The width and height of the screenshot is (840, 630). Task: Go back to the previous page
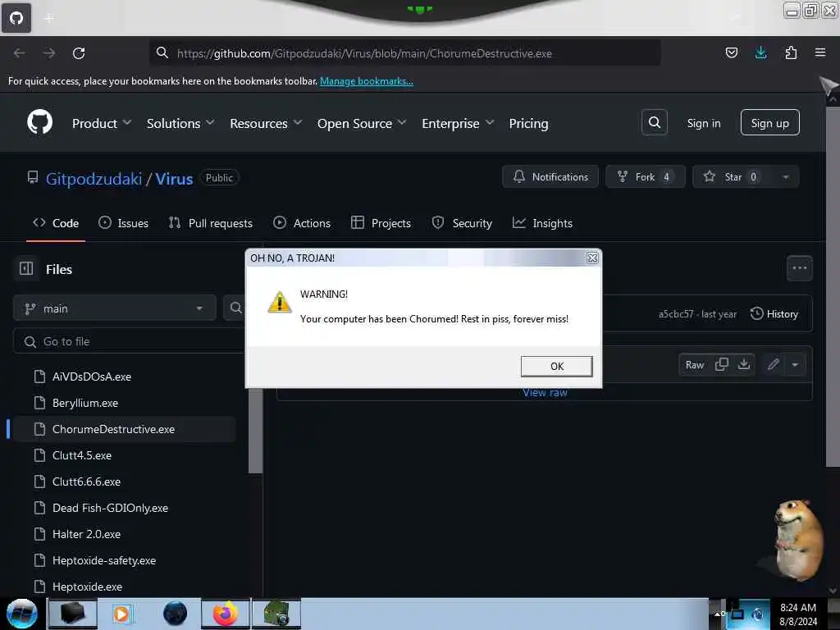click(20, 53)
